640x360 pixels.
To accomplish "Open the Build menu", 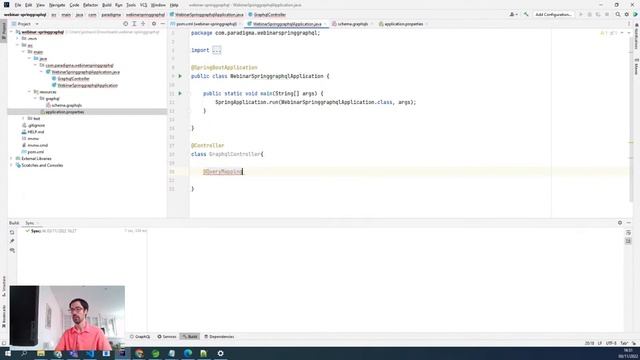I will coord(107,5).
